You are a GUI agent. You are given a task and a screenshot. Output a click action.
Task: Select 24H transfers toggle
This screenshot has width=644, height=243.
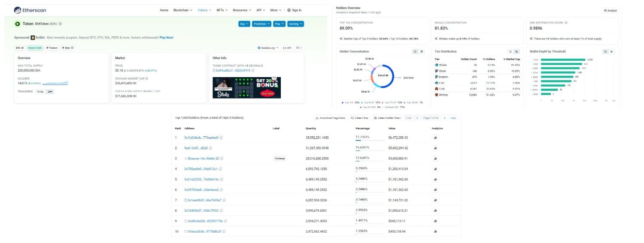point(50,92)
